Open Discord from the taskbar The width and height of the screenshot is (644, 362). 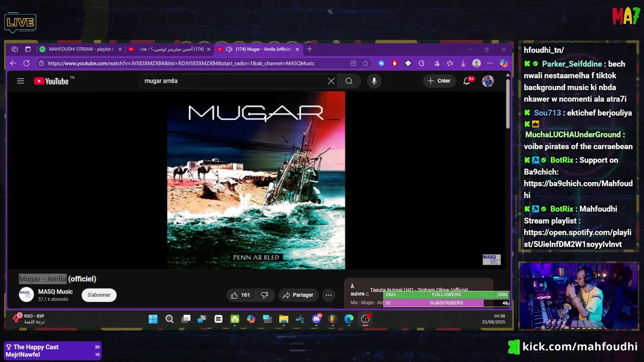tap(316, 319)
